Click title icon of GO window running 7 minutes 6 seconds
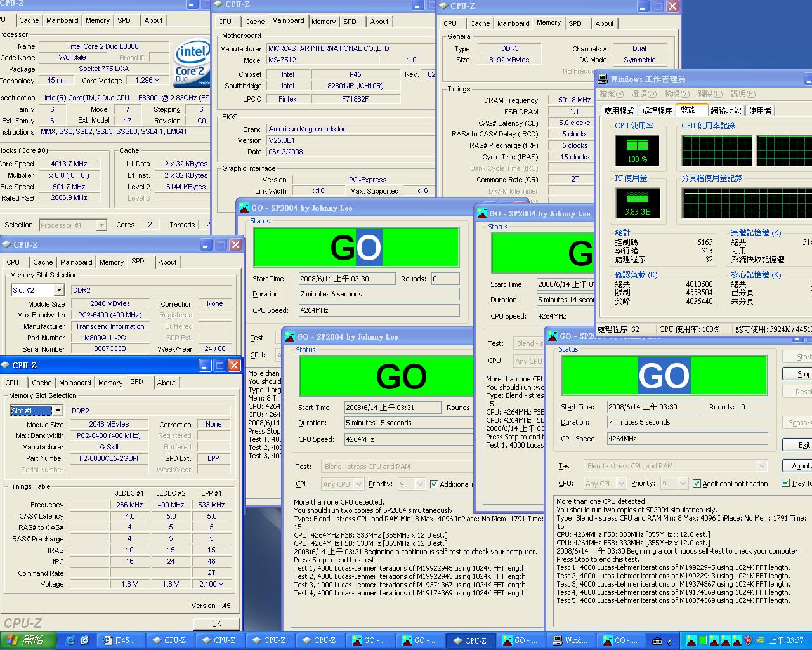 pos(244,208)
